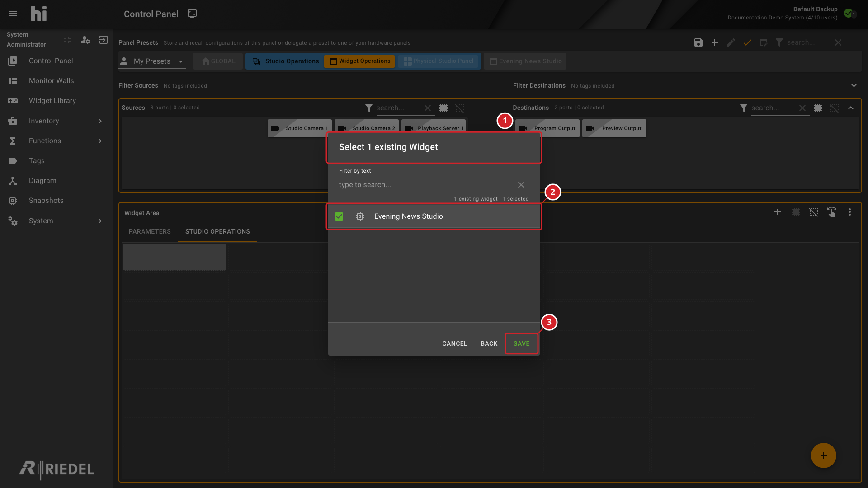The image size is (868, 488).
Task: Click the monitor icon beside Control Panel title
Action: [192, 14]
